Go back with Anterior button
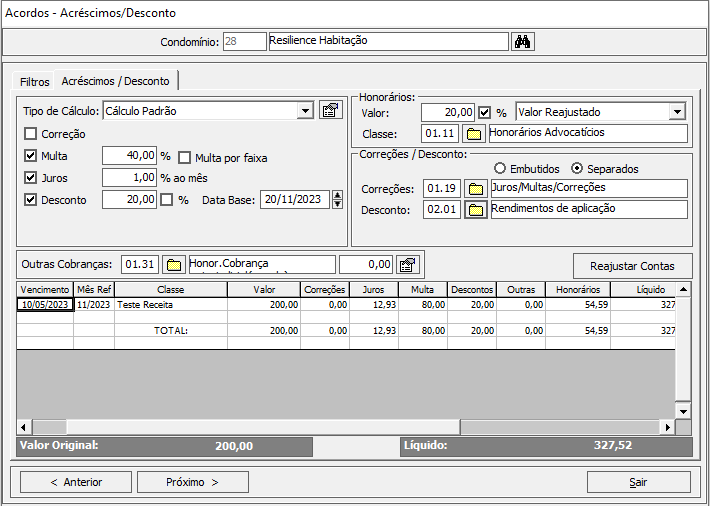Image resolution: width=710 pixels, height=506 pixels. click(76, 482)
